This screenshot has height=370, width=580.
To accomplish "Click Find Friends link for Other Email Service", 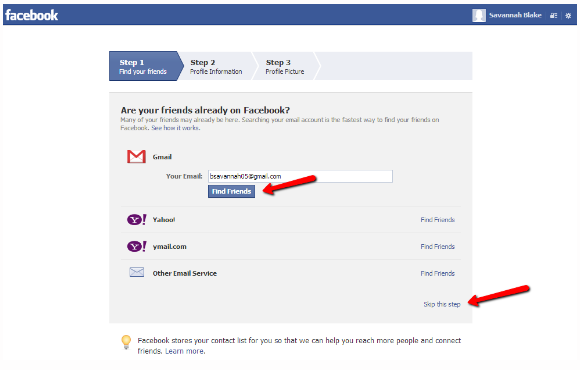I will point(438,273).
